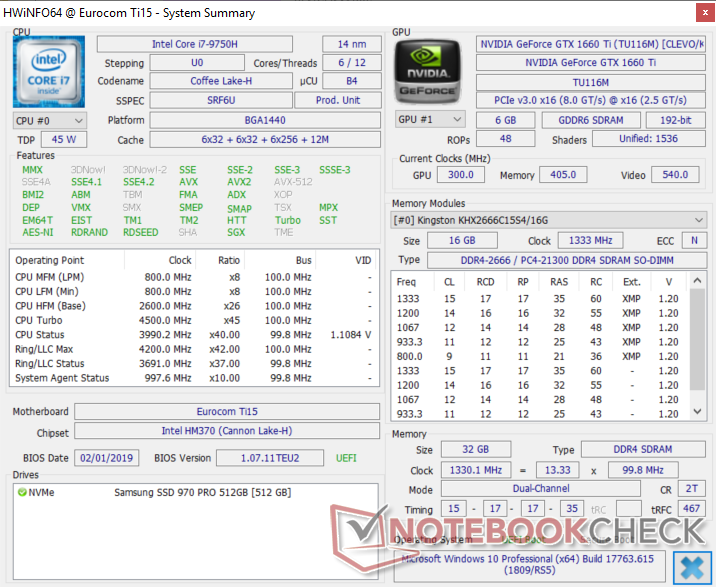Click the memory timings scroll up arrow
Screen dimensions: 716x587
coord(697,280)
